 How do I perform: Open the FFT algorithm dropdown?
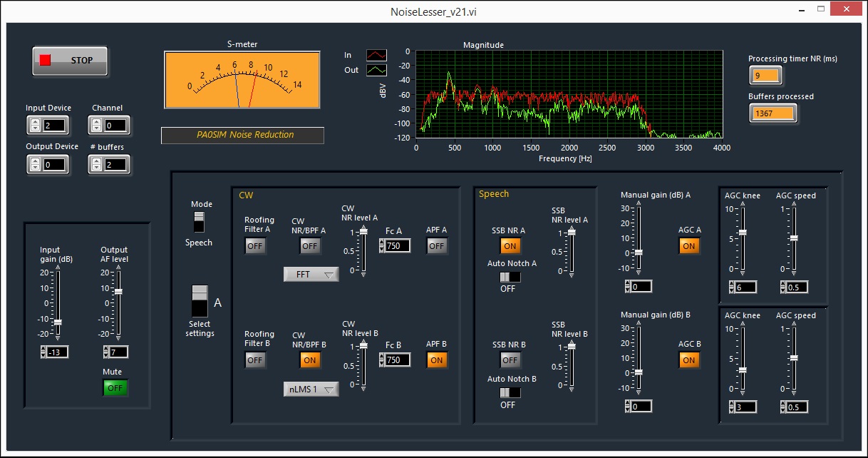tap(311, 275)
